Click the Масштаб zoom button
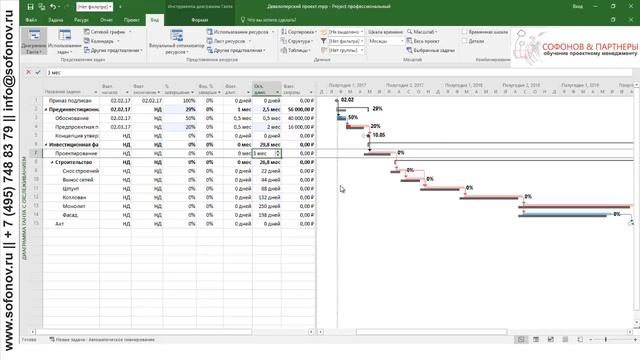Viewport: 640px width, 360px height. pos(422,32)
